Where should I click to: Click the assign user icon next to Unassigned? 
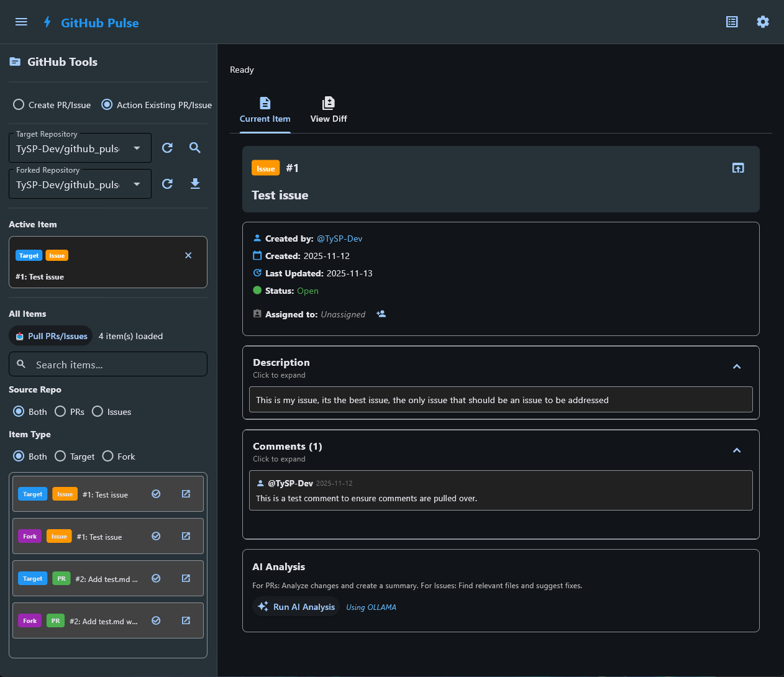pyautogui.click(x=381, y=314)
